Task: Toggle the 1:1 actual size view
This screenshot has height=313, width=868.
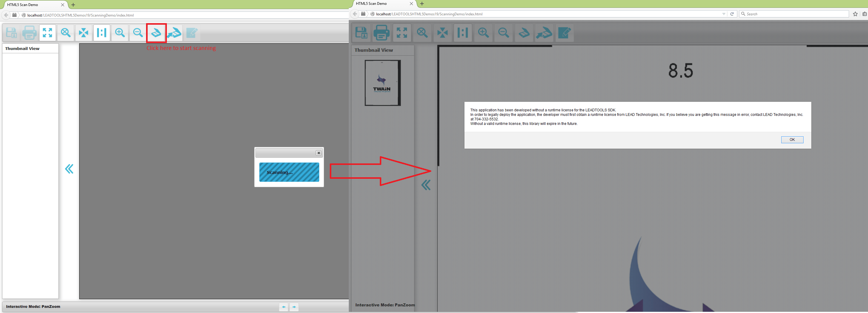Action: click(x=101, y=32)
